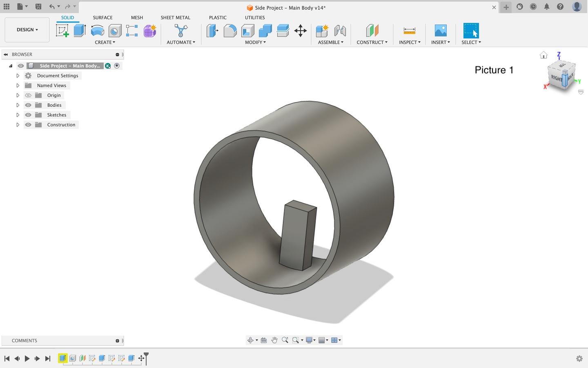
Task: Open the SHEET METAL tab
Action: 175,18
